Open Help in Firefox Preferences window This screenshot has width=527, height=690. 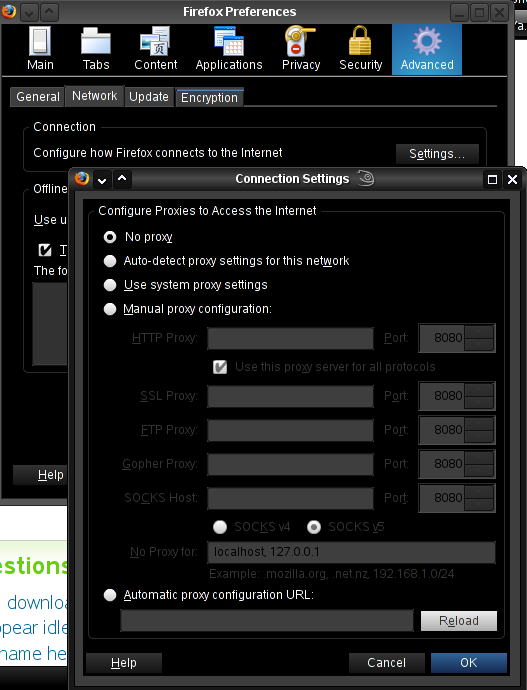tap(40, 475)
